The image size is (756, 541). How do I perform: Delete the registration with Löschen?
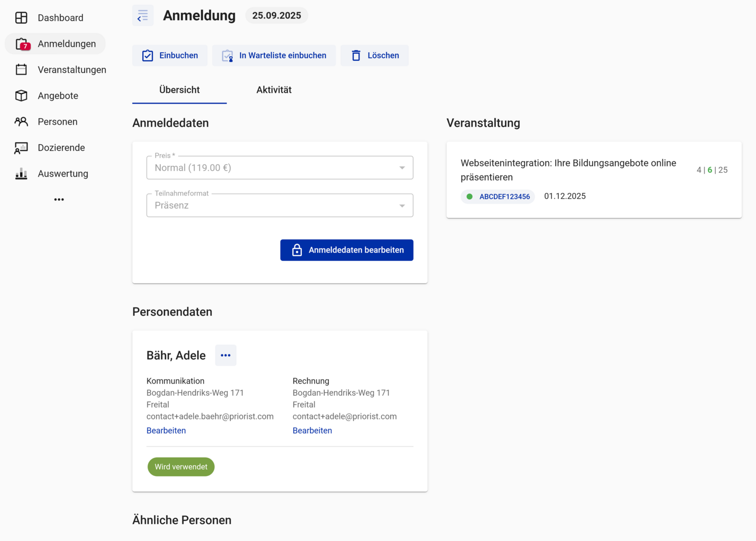pos(374,55)
